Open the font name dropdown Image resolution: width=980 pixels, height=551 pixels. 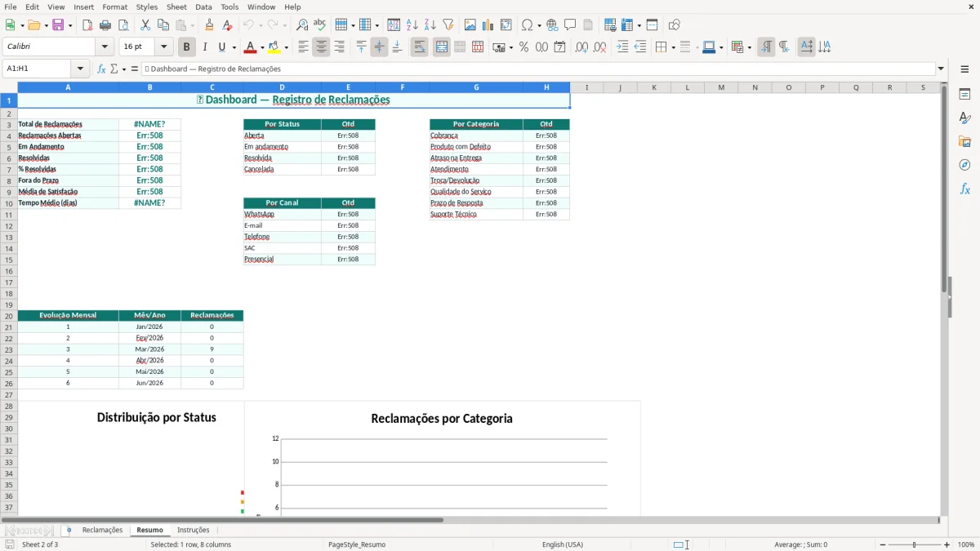tap(105, 47)
